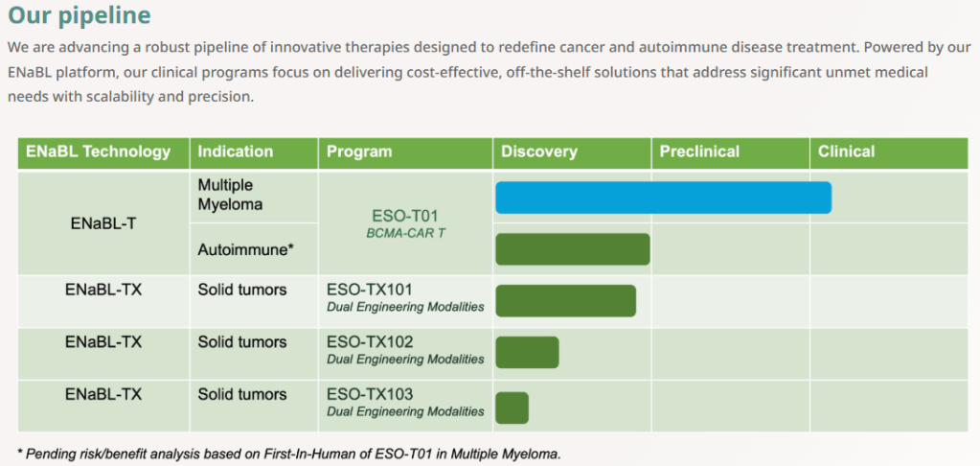This screenshot has height=466, width=980.
Task: Click the ENaBL-T technology cell
Action: click(103, 223)
